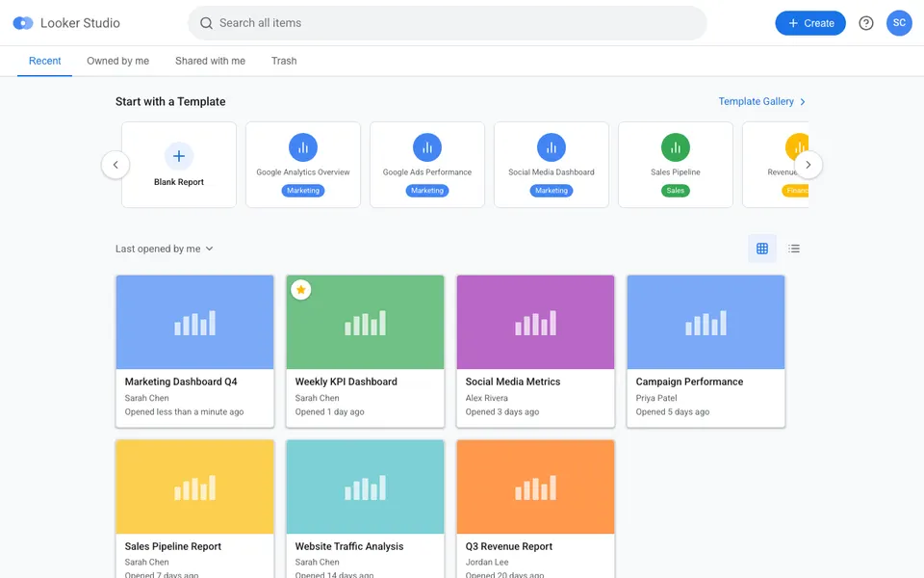Toggle the star on Weekly KPI Dashboard
This screenshot has height=578, width=924.
pos(301,290)
